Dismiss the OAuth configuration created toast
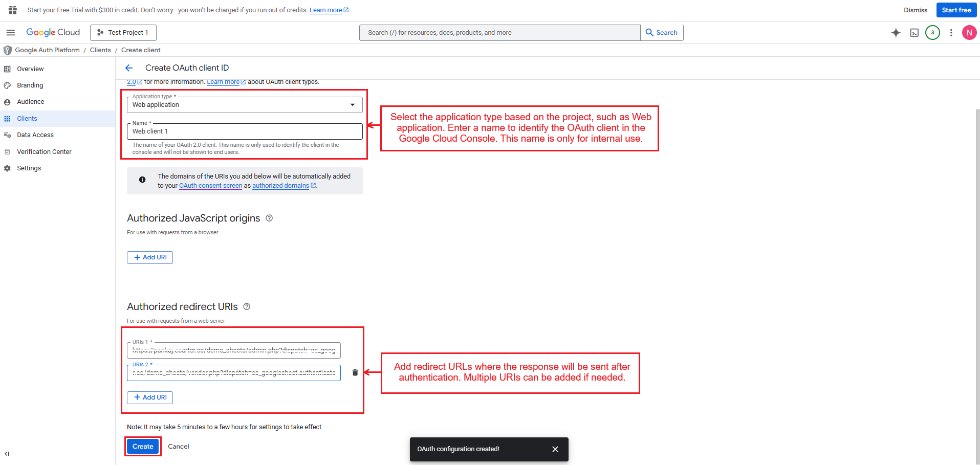980x465 pixels. [x=555, y=449]
